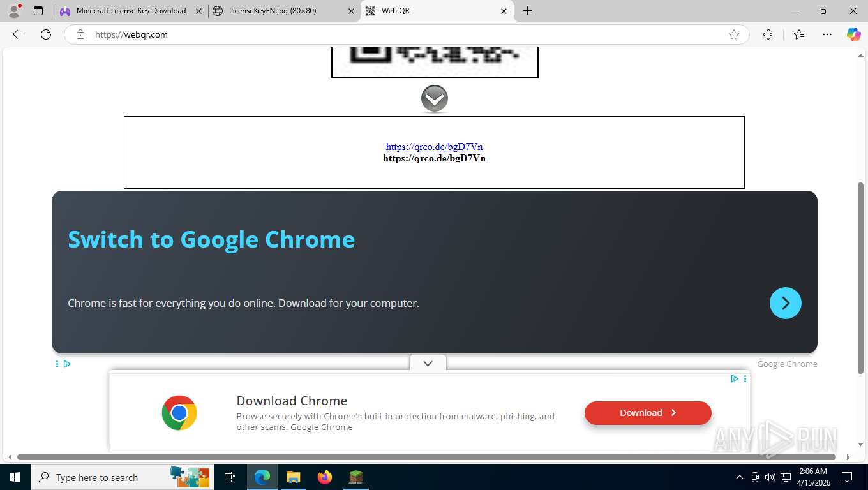Open ad options dots below banner
Image resolution: width=868 pixels, height=490 pixels.
click(x=57, y=364)
